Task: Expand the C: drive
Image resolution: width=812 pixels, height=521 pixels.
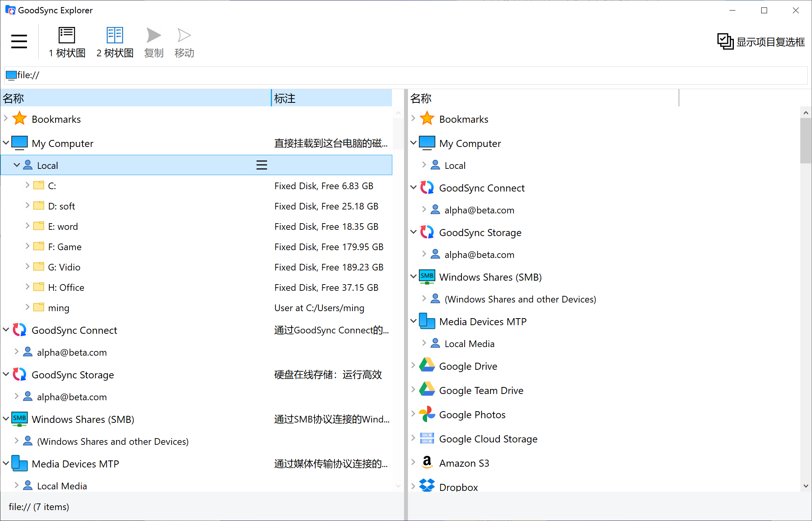Action: (x=27, y=185)
